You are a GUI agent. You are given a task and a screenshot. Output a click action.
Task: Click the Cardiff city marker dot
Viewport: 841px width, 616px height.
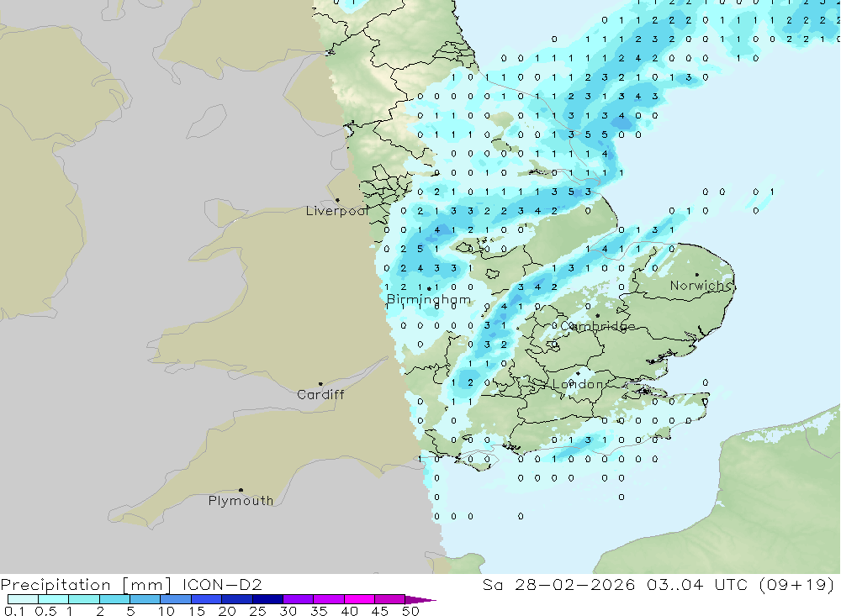[x=320, y=384]
